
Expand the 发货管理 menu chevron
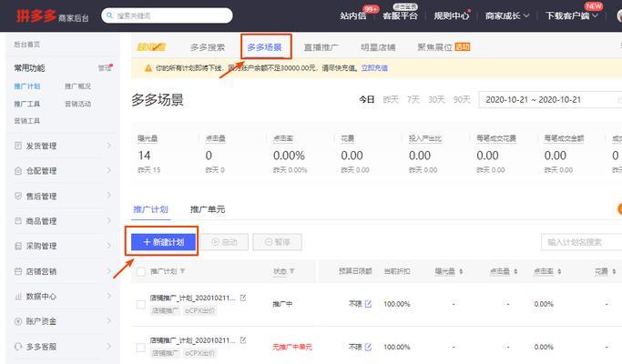click(x=109, y=146)
